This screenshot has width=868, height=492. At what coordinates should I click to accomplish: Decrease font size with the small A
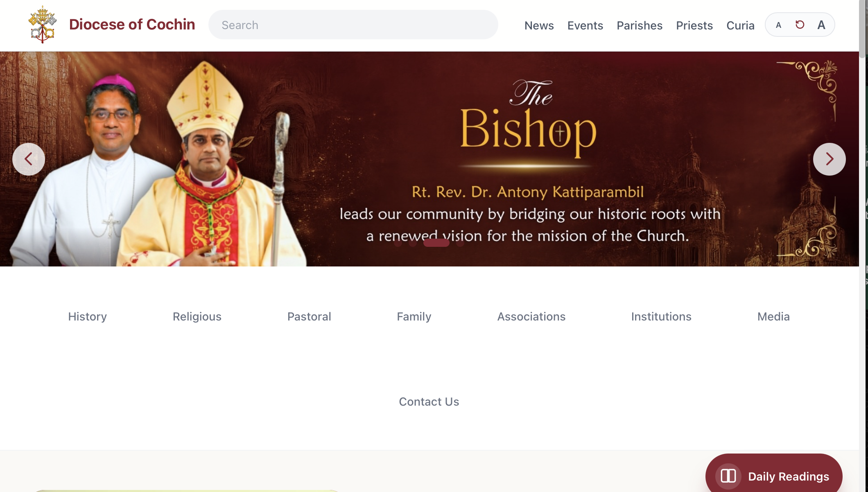point(778,25)
